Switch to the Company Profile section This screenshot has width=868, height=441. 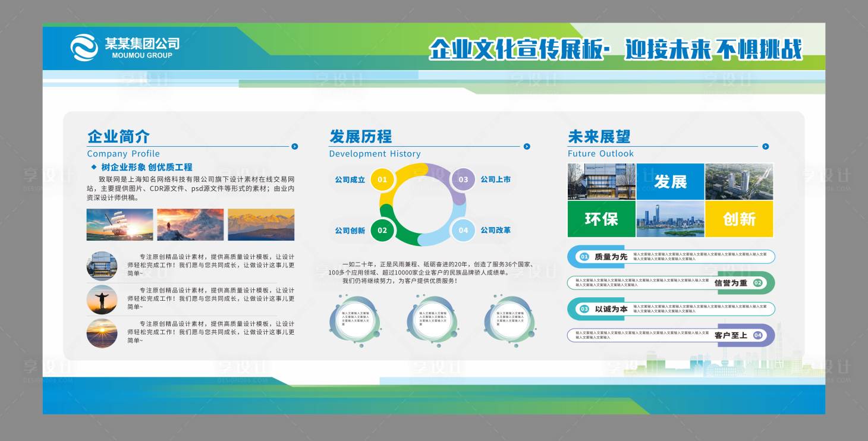[122, 153]
